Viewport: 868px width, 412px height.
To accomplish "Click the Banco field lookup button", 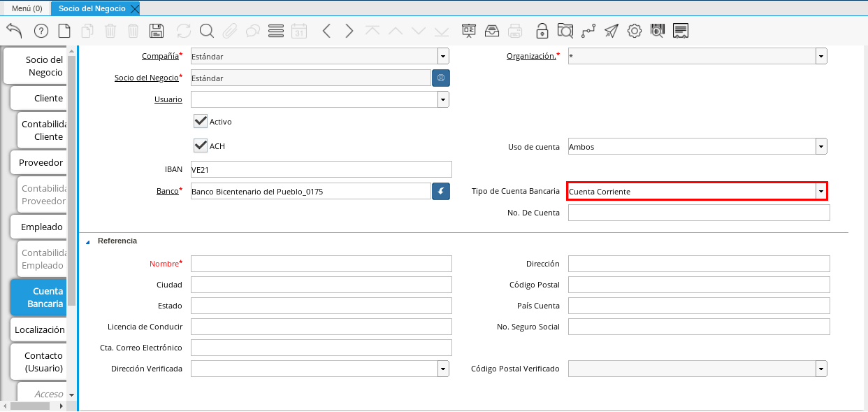I will 441,191.
